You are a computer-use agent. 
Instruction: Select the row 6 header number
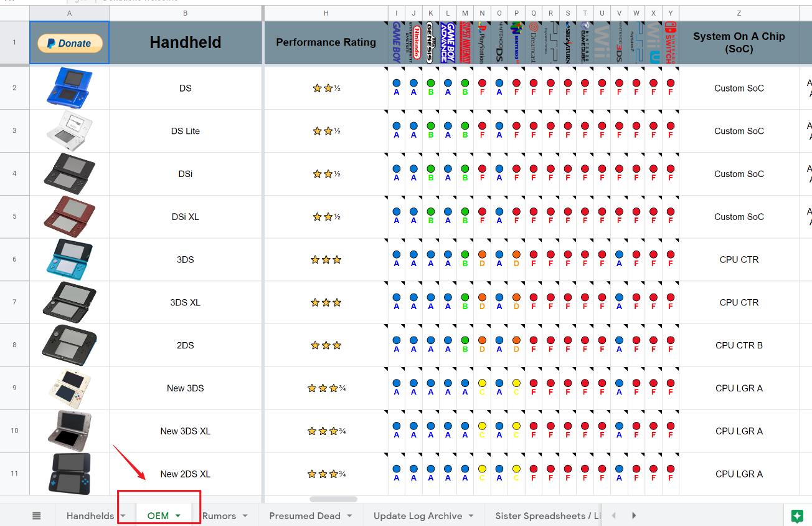[x=14, y=259]
